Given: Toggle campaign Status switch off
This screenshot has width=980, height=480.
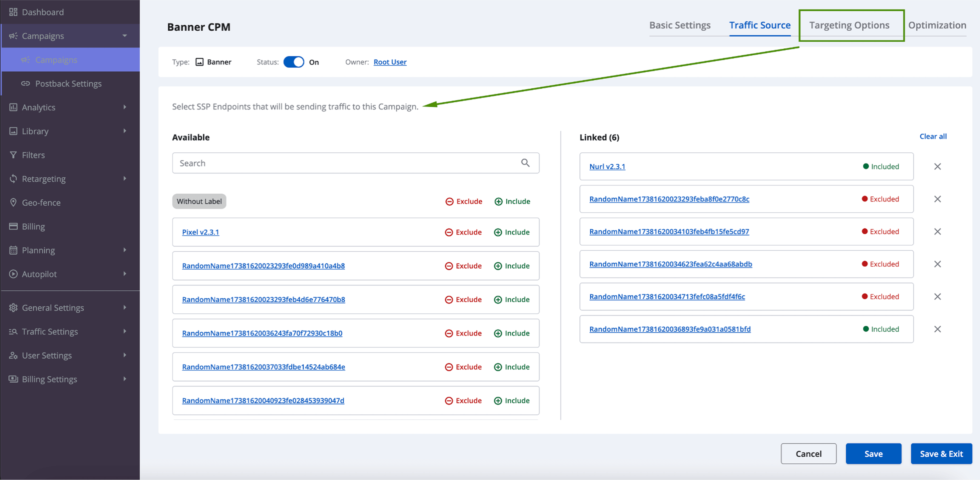Looking at the screenshot, I should click(x=294, y=62).
